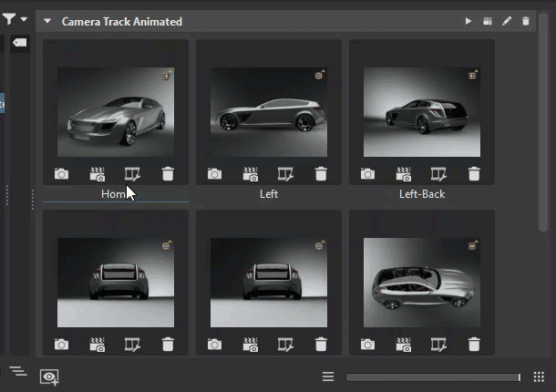
Task: Select the top-down car view thumbnail
Action: tap(422, 283)
